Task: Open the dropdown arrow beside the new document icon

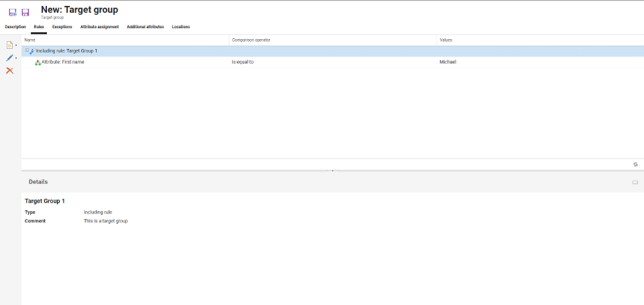Action: coord(16,46)
